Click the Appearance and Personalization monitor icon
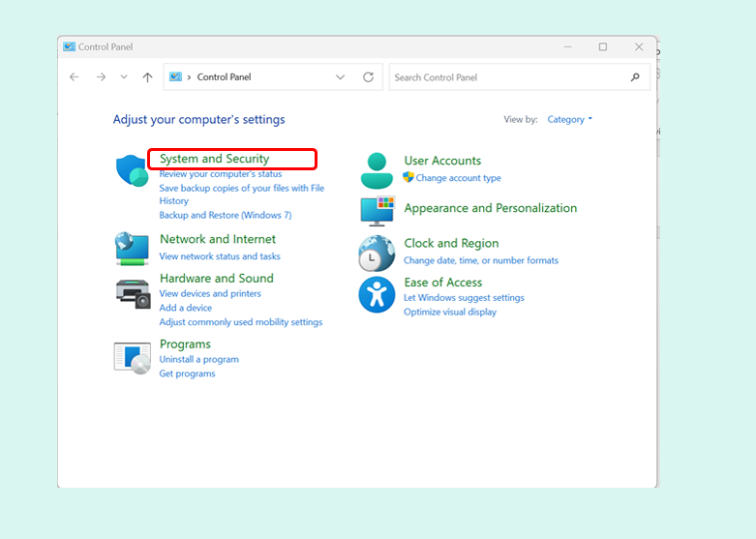 click(x=378, y=211)
